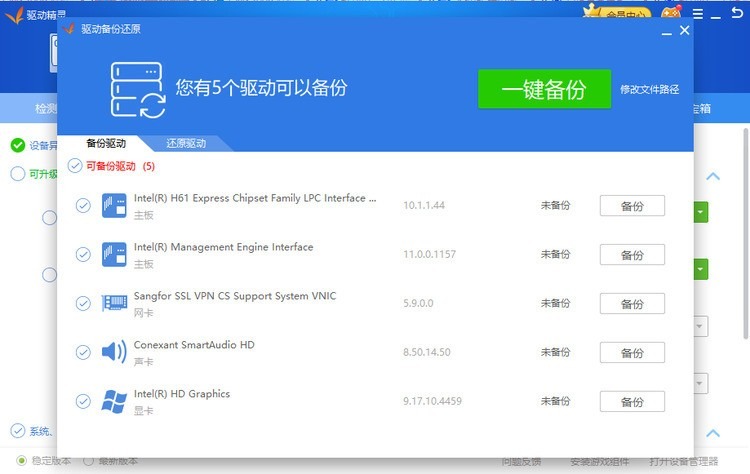Viewport: 750px width, 474px height.
Task: Close the 驱动备份还原 dialog
Action: click(x=684, y=30)
